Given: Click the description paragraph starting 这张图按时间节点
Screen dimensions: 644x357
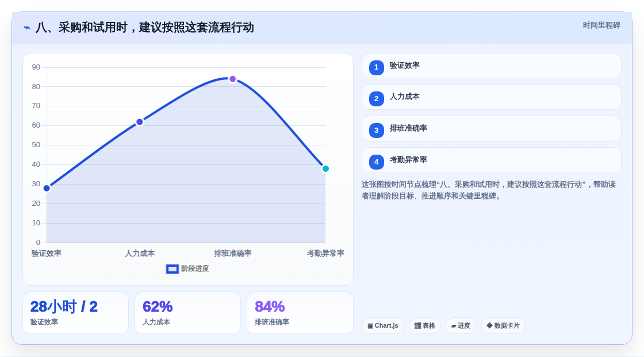Looking at the screenshot, I should pyautogui.click(x=489, y=190).
